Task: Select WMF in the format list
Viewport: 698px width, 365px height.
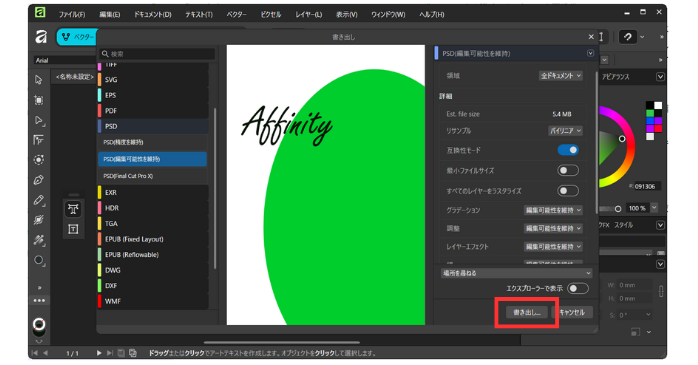Action: [x=153, y=301]
